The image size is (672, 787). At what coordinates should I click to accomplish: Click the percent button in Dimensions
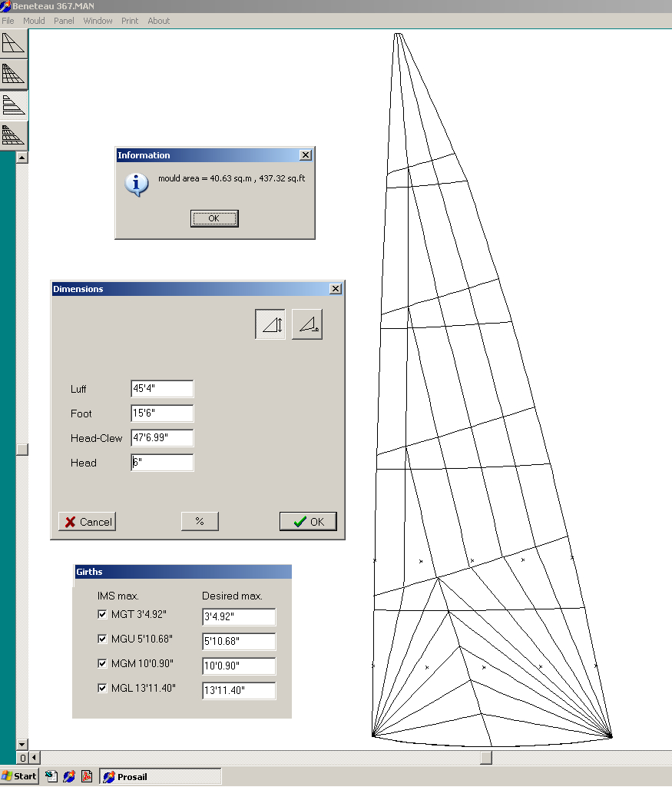(200, 522)
